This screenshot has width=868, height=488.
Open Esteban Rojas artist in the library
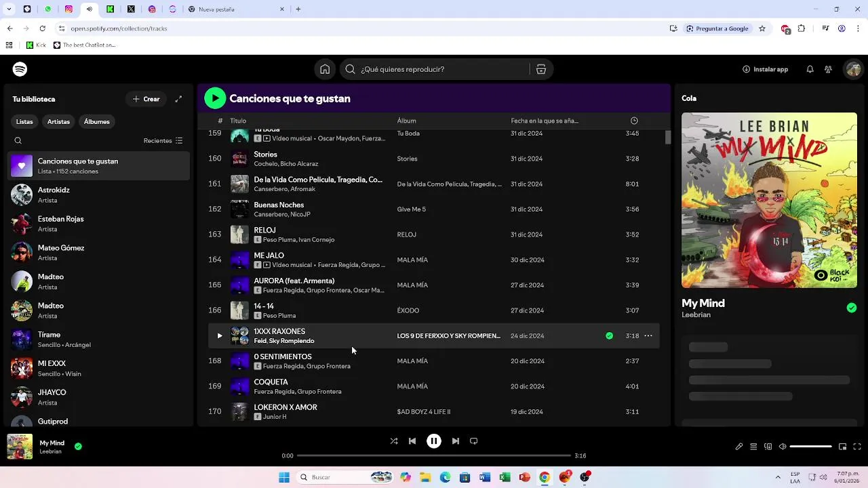tap(99, 224)
